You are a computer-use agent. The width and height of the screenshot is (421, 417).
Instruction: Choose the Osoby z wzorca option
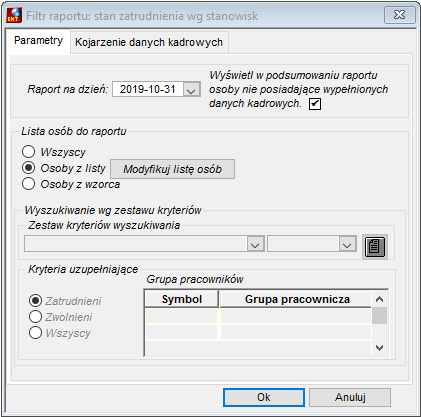(x=28, y=184)
